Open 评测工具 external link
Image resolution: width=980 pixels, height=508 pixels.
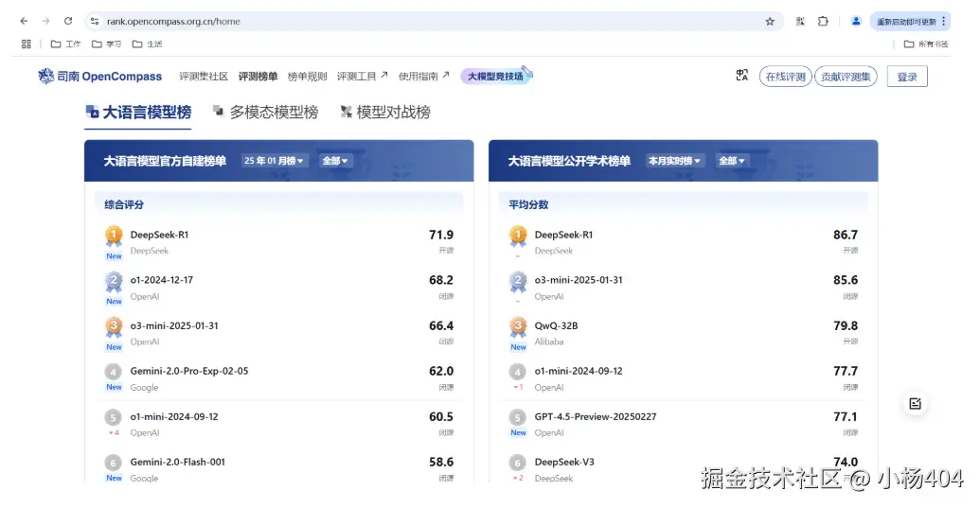[363, 76]
